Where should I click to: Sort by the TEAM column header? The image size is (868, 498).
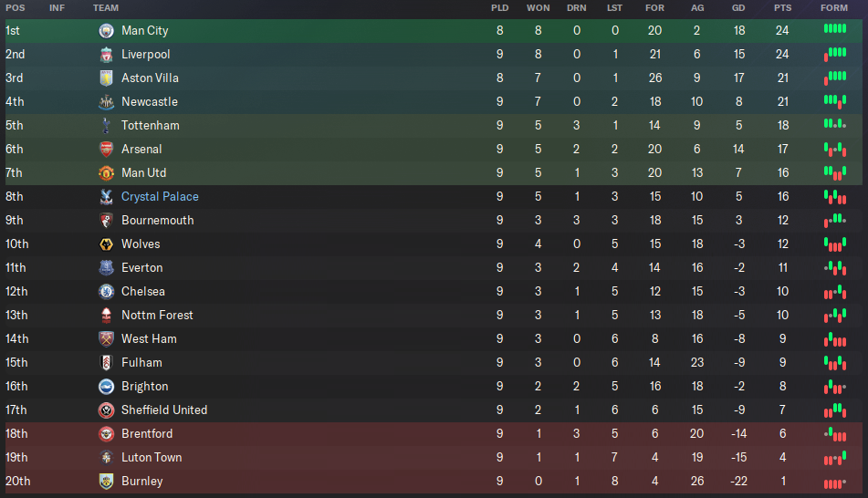[x=106, y=7]
